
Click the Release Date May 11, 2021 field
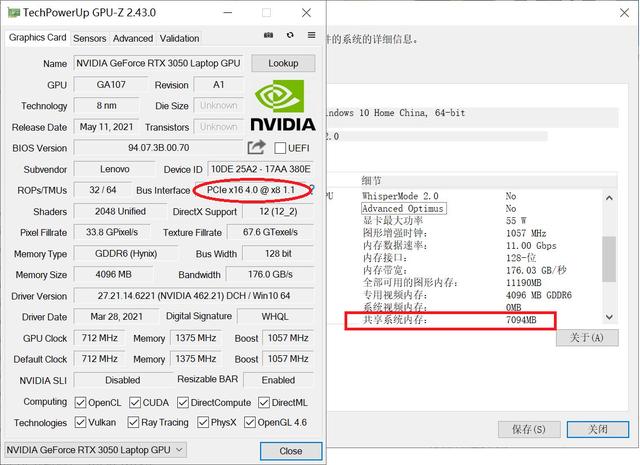click(x=106, y=127)
